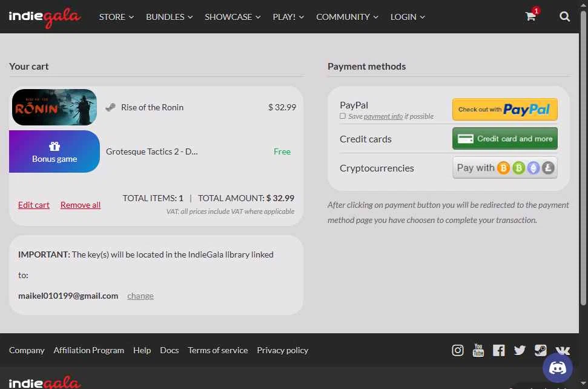Open the Docs footer link
Image resolution: width=588 pixels, height=389 pixels.
tap(169, 350)
